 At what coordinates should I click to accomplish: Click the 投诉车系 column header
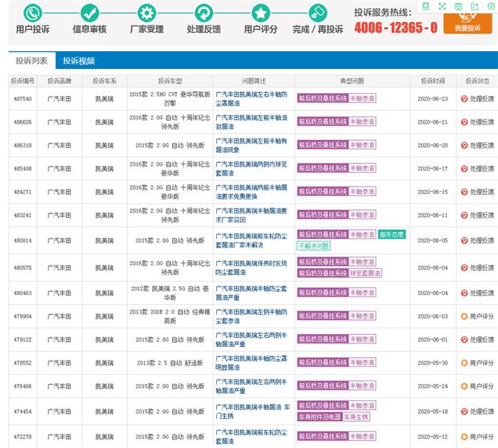(x=105, y=81)
